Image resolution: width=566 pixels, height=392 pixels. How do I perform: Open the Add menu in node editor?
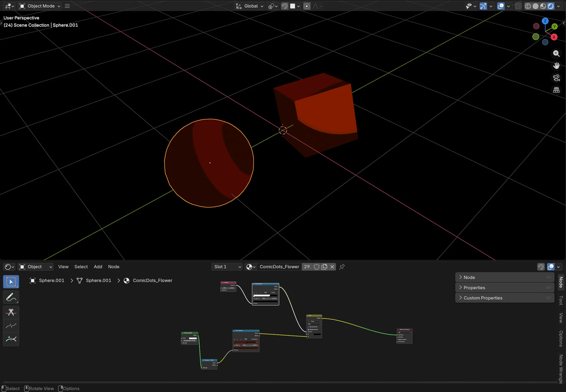tap(98, 267)
